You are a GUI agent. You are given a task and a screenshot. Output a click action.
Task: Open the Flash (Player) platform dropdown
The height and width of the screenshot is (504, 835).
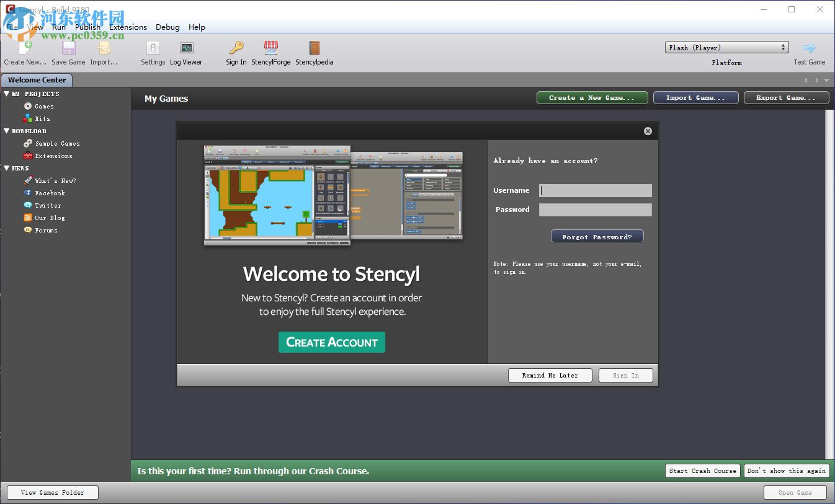point(726,48)
